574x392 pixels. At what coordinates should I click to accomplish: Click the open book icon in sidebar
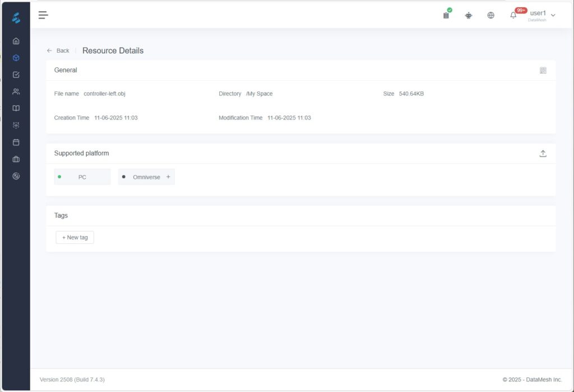[x=16, y=108]
